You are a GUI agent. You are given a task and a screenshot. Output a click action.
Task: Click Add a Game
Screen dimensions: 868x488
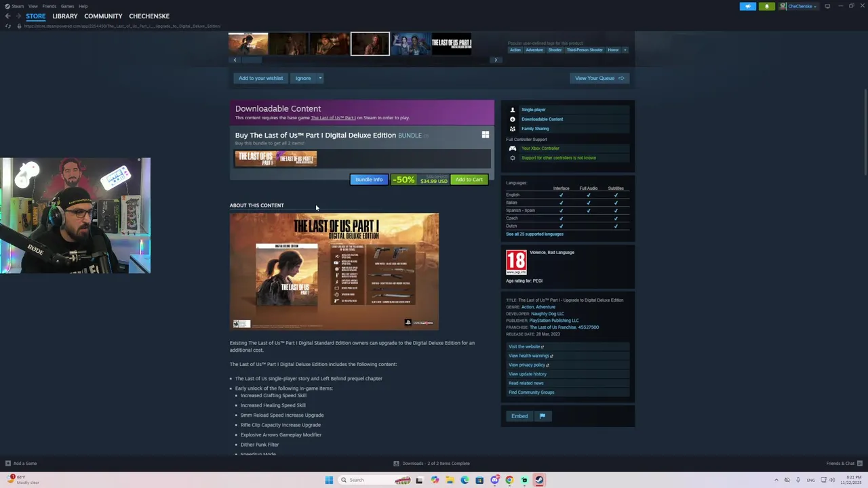[x=21, y=464]
